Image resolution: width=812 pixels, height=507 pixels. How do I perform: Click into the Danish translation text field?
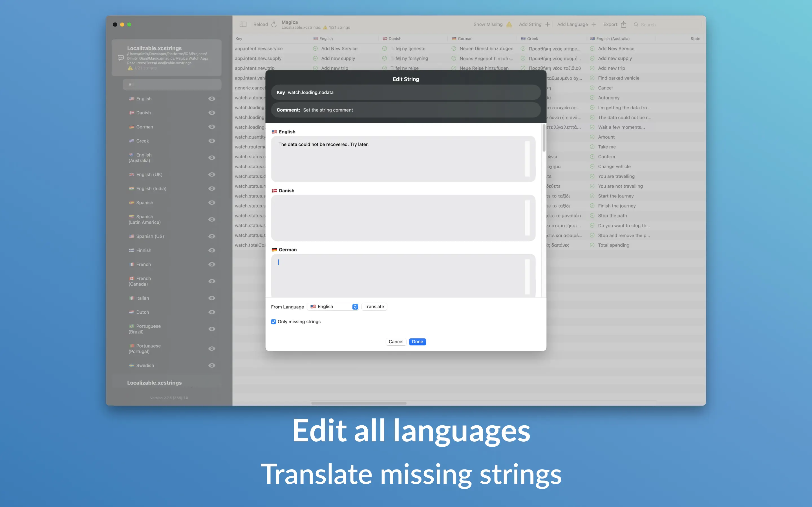pyautogui.click(x=399, y=218)
